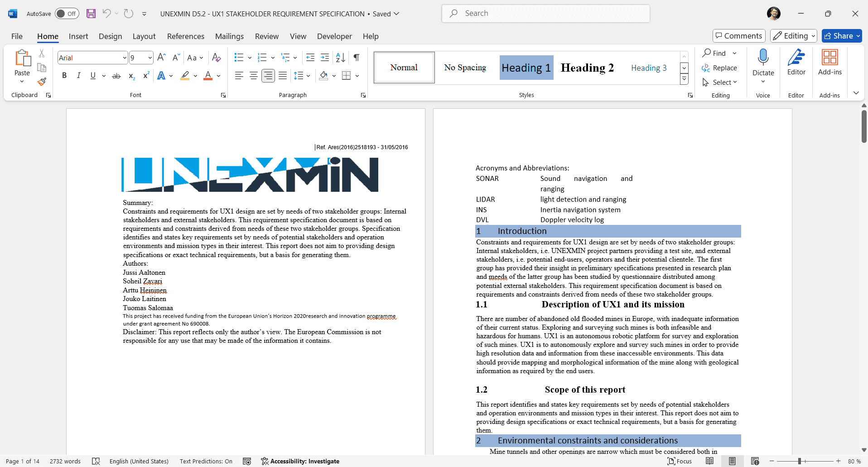The image size is (868, 467).
Task: Click the Redo/Repeat icon
Action: coord(129,14)
